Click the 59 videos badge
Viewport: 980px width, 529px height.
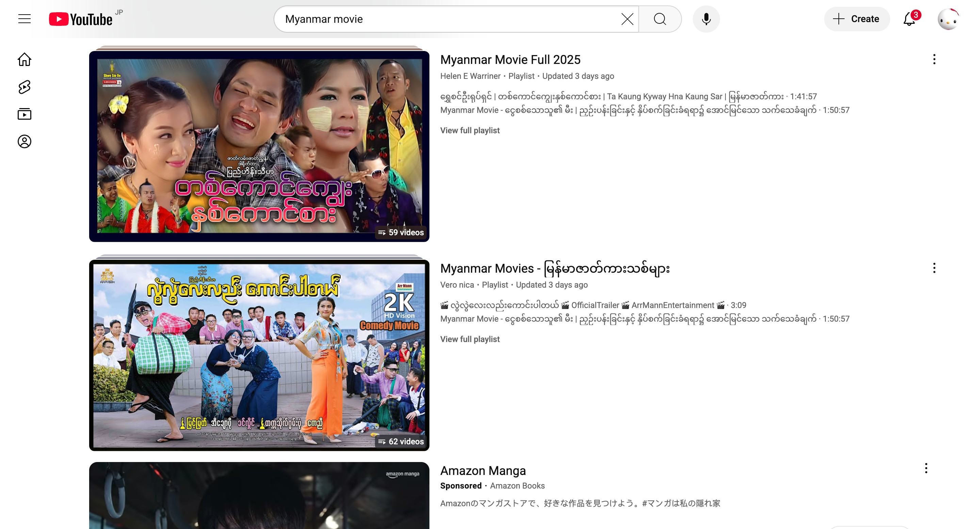click(x=401, y=233)
